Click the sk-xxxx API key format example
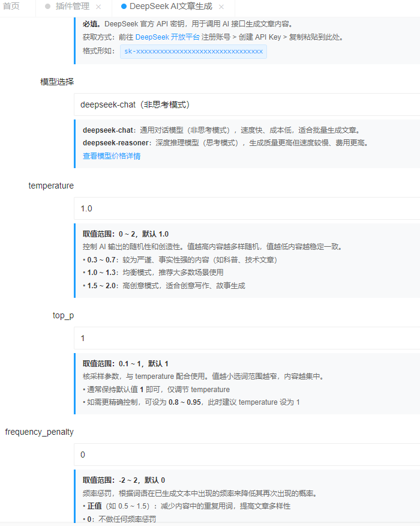 coord(193,52)
